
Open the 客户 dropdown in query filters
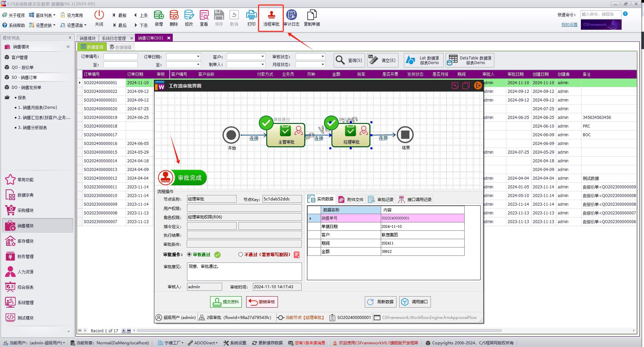[x=263, y=56]
